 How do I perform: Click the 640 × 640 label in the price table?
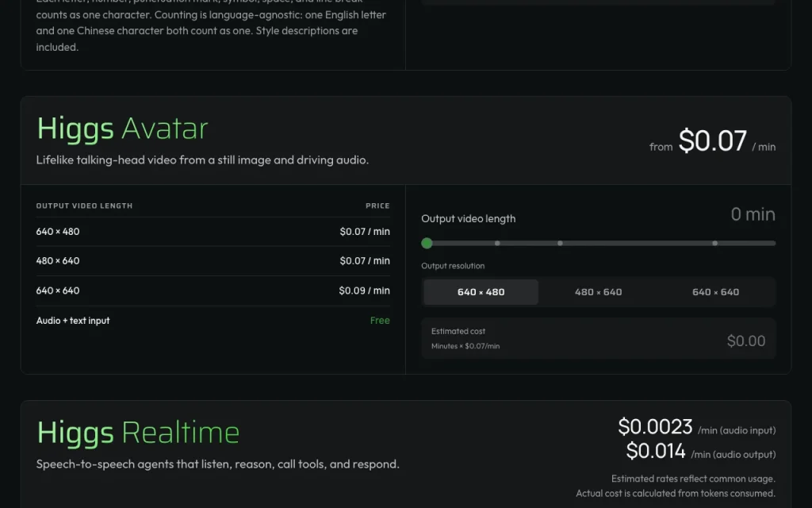point(58,291)
